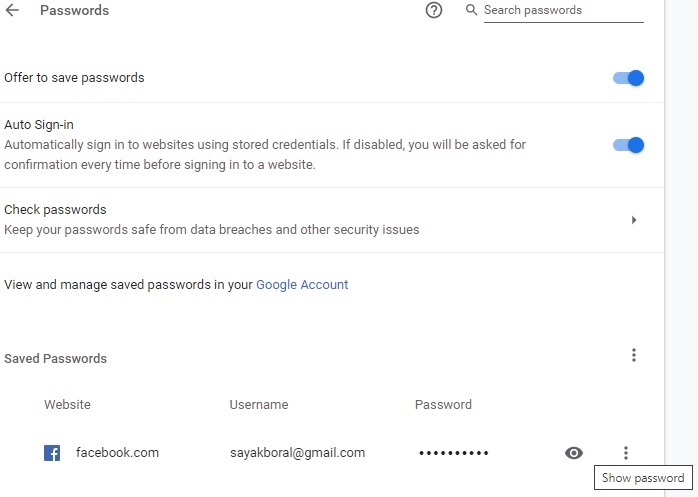Select the sayakboral@gmail.com username field
Viewport: 698px width, 497px height.
[x=297, y=452]
